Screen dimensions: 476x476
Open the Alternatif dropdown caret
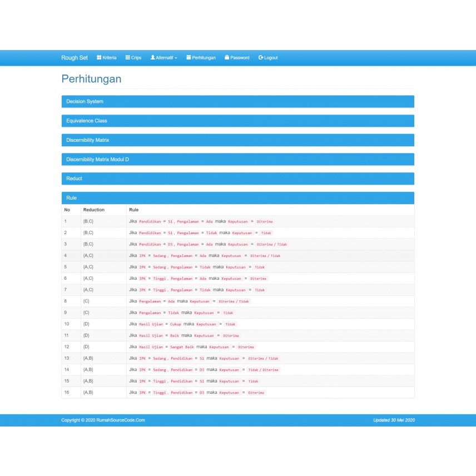click(x=176, y=58)
